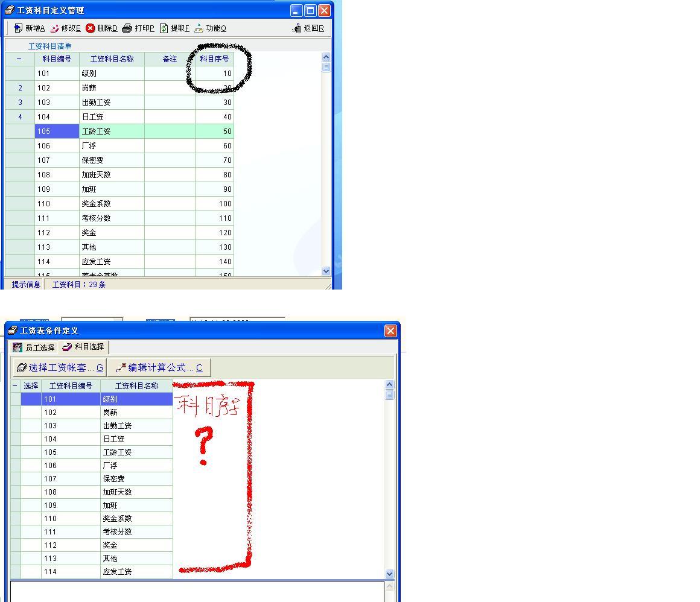Click the 新增 (Add) toolbar icon

[x=19, y=28]
